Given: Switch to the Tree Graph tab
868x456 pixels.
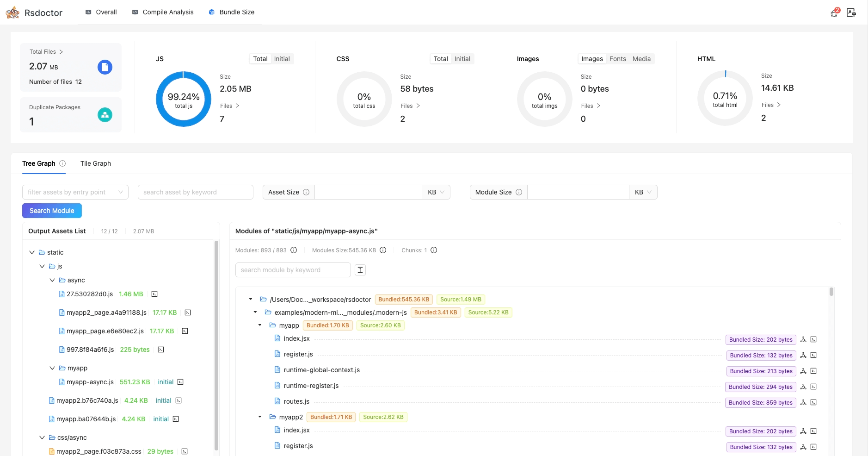Looking at the screenshot, I should (39, 163).
